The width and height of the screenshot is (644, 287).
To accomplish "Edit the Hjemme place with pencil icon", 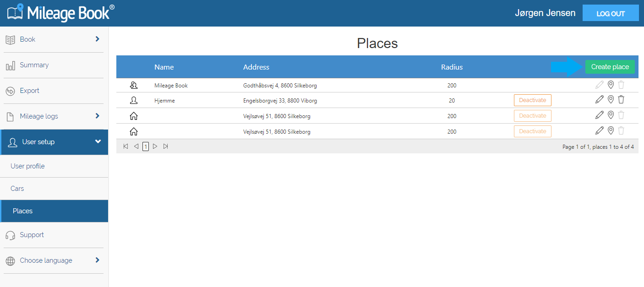I will 599,99.
